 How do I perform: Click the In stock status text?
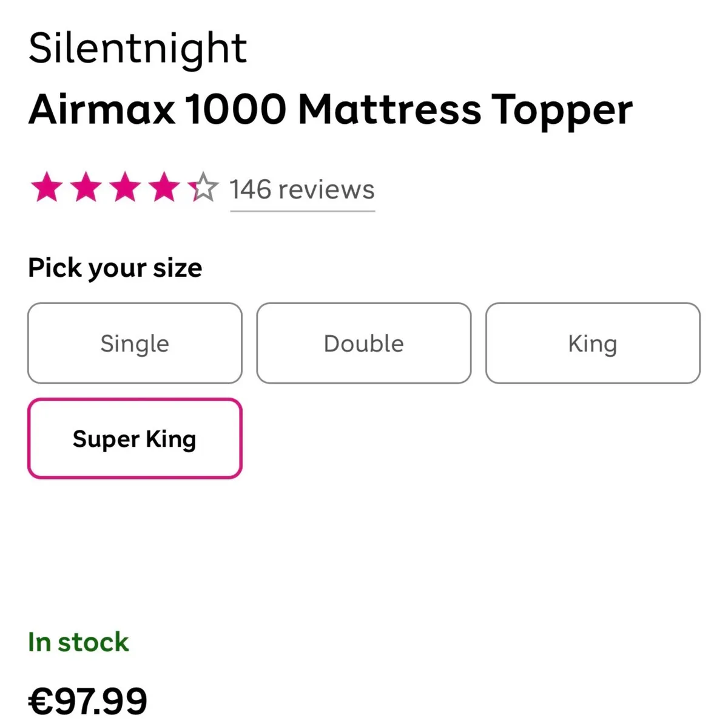click(x=78, y=642)
